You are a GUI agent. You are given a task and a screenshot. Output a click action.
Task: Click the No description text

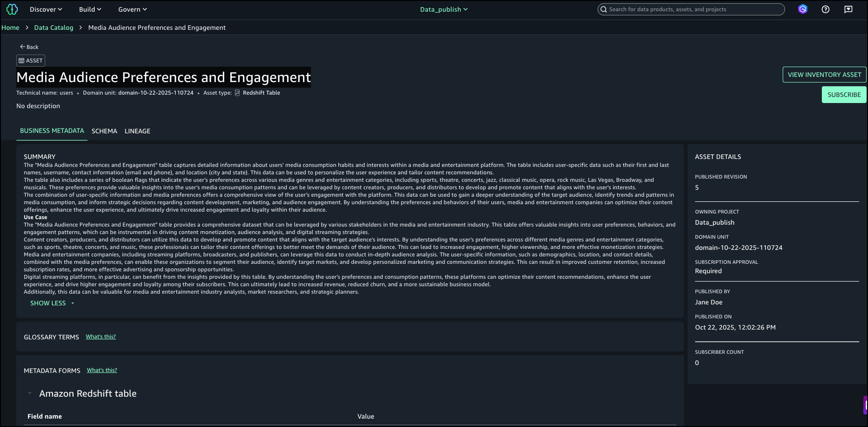click(38, 106)
